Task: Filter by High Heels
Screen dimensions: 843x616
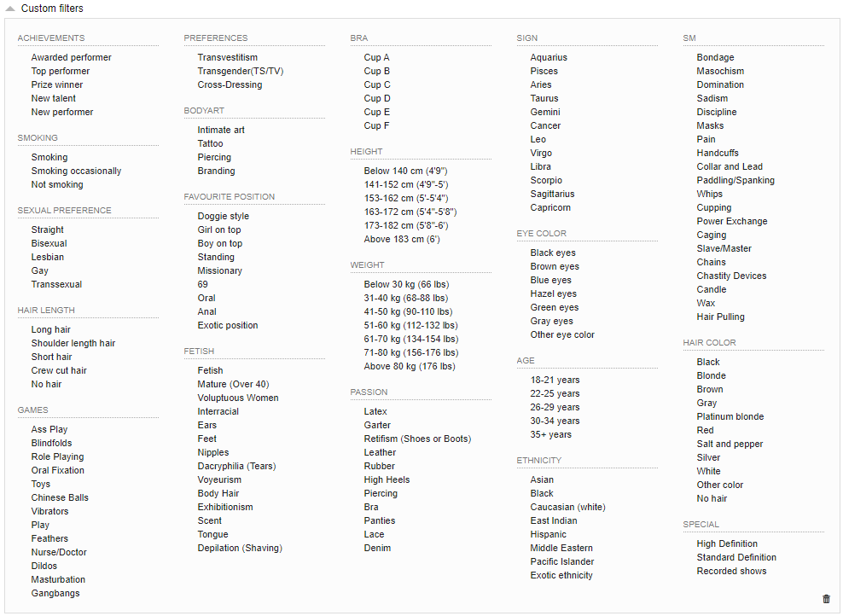Action: pos(387,480)
